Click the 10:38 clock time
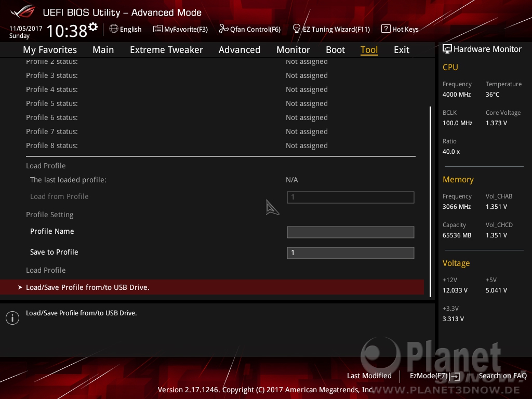The width and height of the screenshot is (532, 399). click(x=67, y=31)
